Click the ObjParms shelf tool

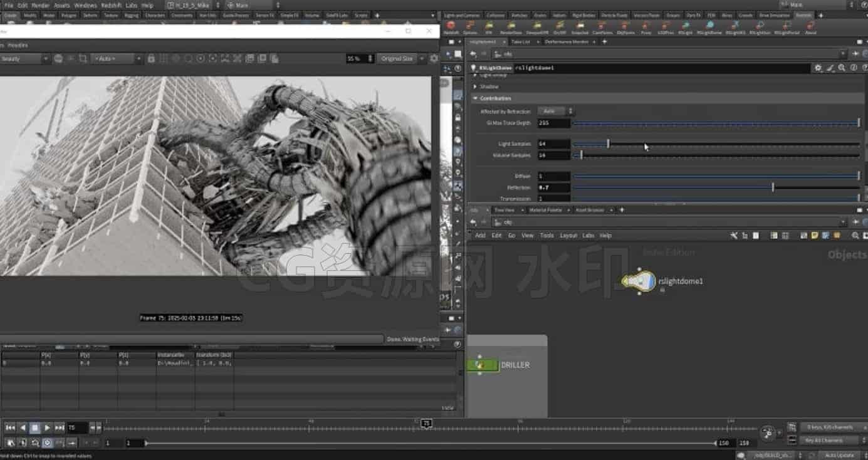[x=625, y=27]
